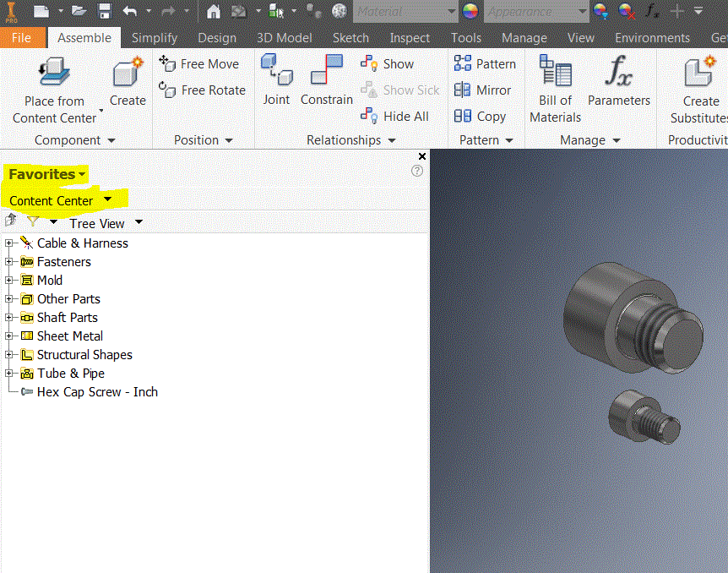Expand the Shaft Parts node
This screenshot has height=573, width=728.
click(8, 317)
